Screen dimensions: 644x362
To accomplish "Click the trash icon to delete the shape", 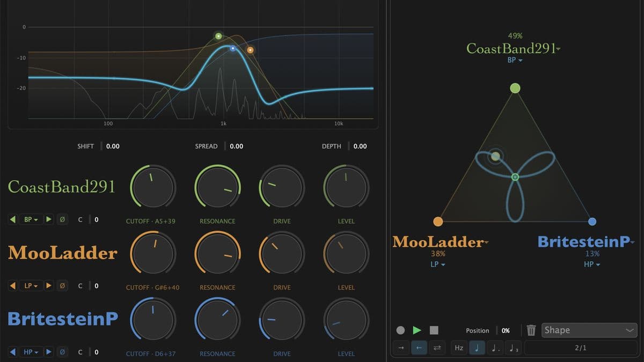I will click(531, 330).
